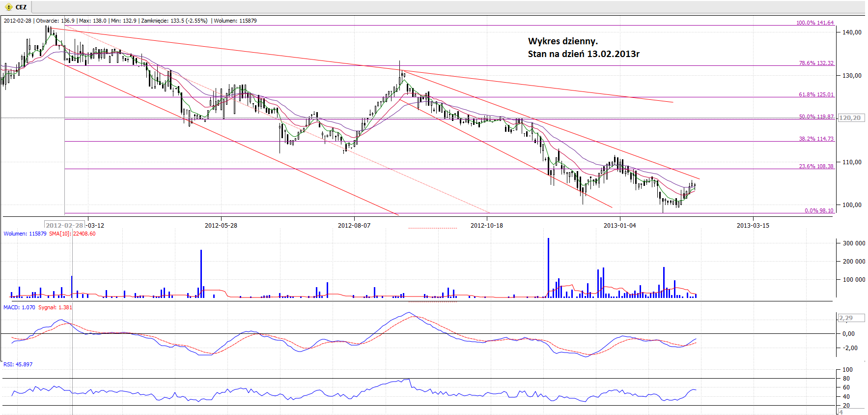Click the closing price 'Zamknięcie: 133.5 (-2.55%)'
868x415 pixels.
pyautogui.click(x=174, y=21)
